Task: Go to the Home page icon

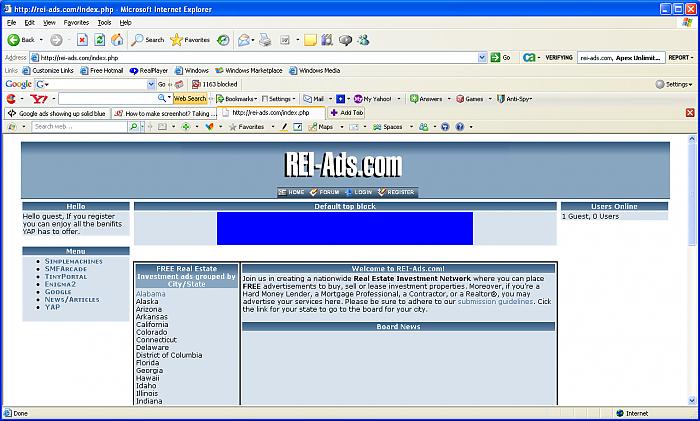Action: (117, 40)
